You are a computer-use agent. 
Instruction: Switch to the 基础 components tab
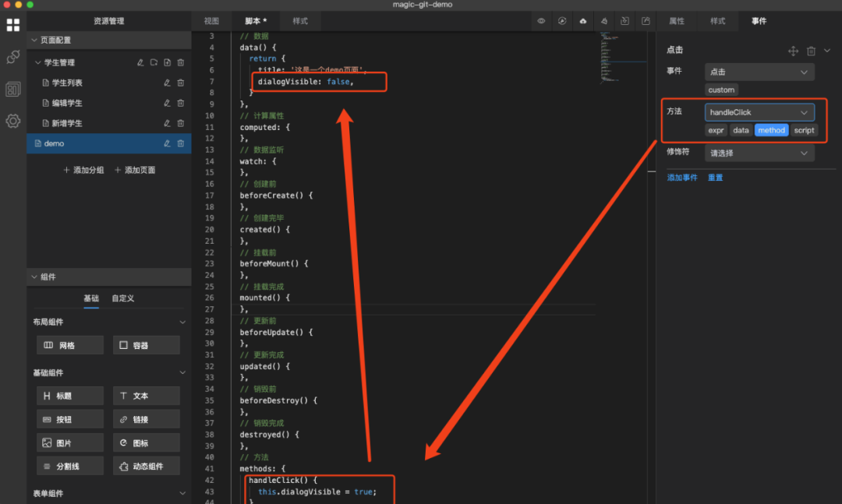click(x=91, y=298)
